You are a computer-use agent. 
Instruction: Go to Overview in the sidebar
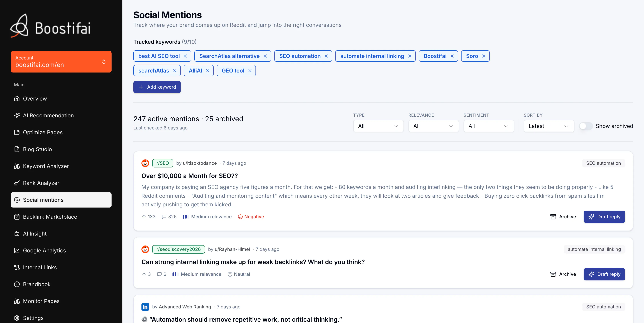(x=61, y=99)
